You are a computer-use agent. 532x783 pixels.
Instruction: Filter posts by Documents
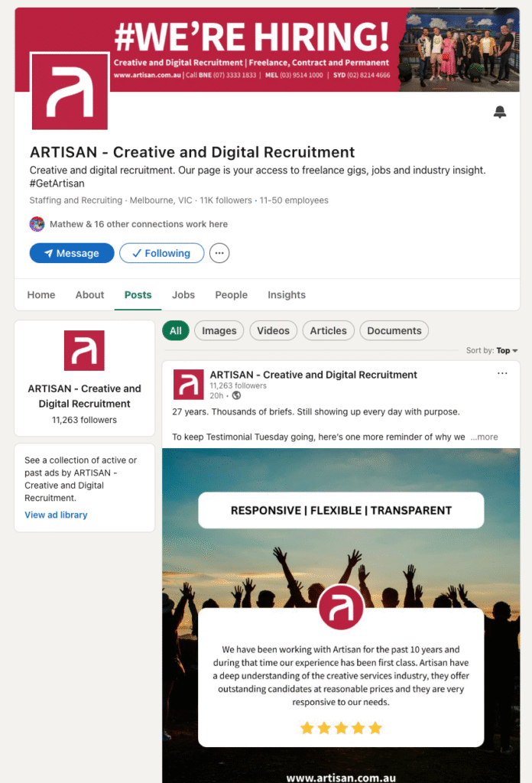point(394,330)
